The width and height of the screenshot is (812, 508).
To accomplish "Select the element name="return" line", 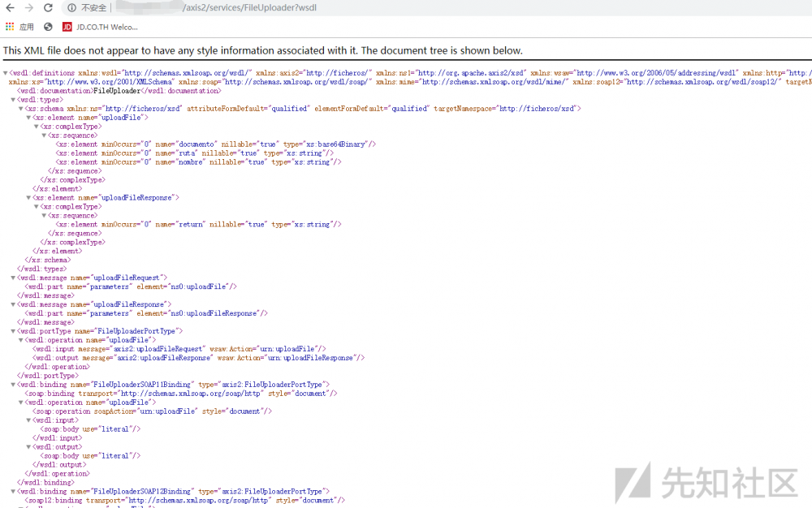I will pyautogui.click(x=199, y=225).
